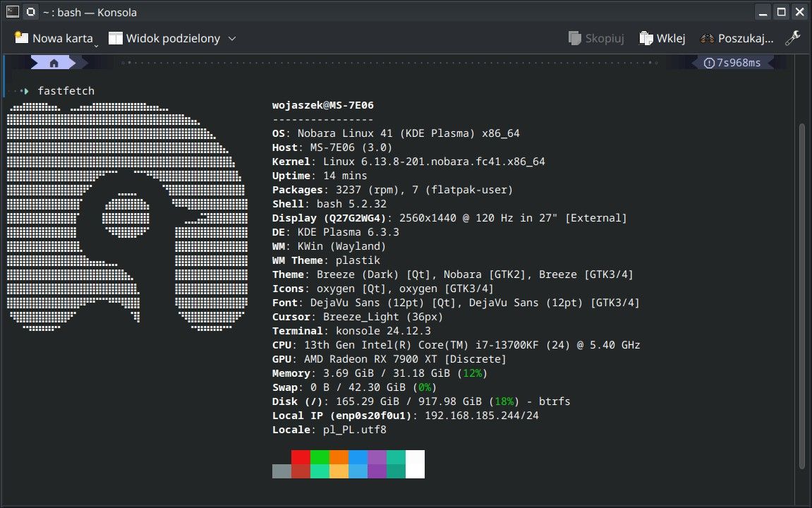Click the command duration indicator "7s968ms"
Image resolution: width=812 pixels, height=508 pixels.
point(733,63)
